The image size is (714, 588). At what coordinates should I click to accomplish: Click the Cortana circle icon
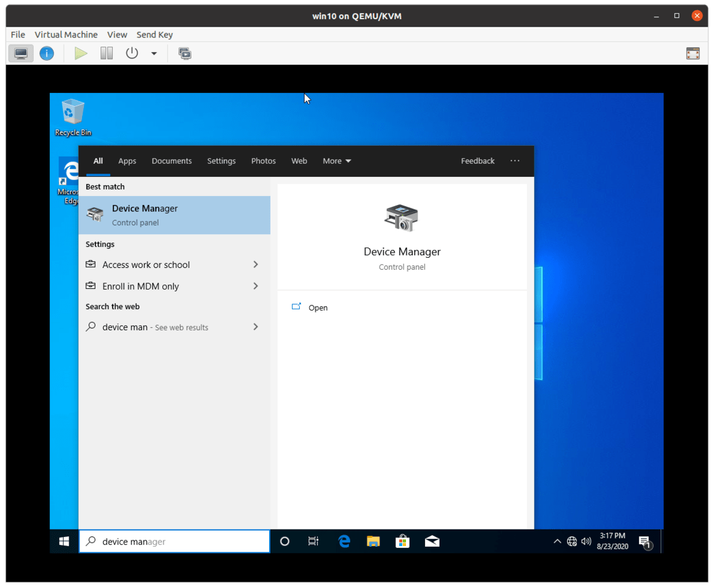coord(284,541)
